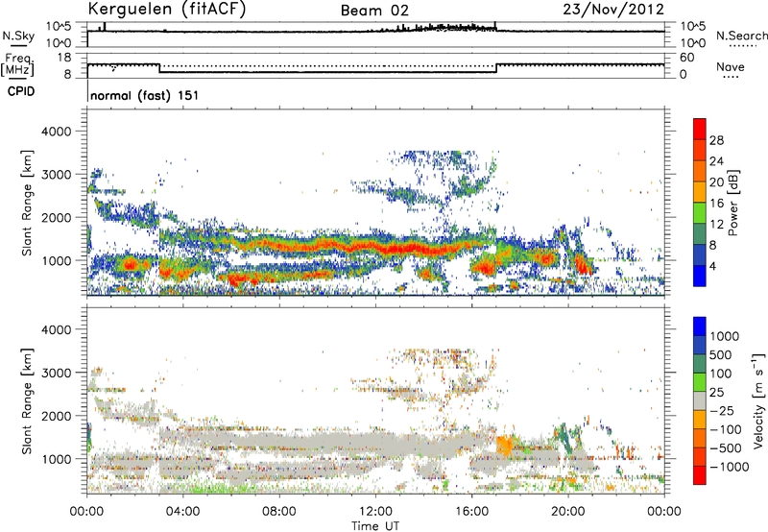
Task: Click the frequency axis value '18'
Action: pyautogui.click(x=64, y=58)
